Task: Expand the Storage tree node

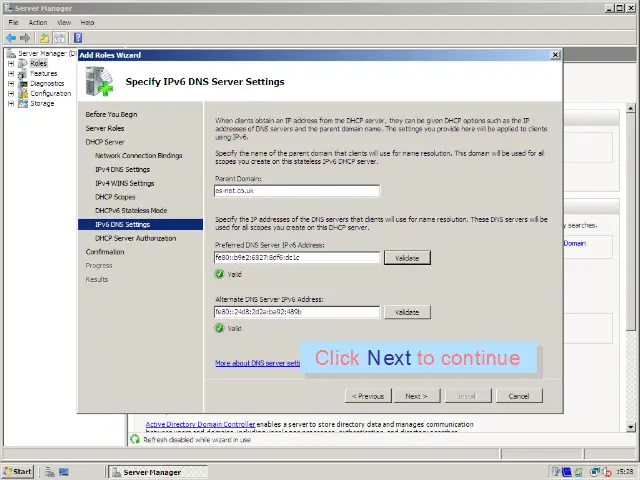Action: pos(11,104)
